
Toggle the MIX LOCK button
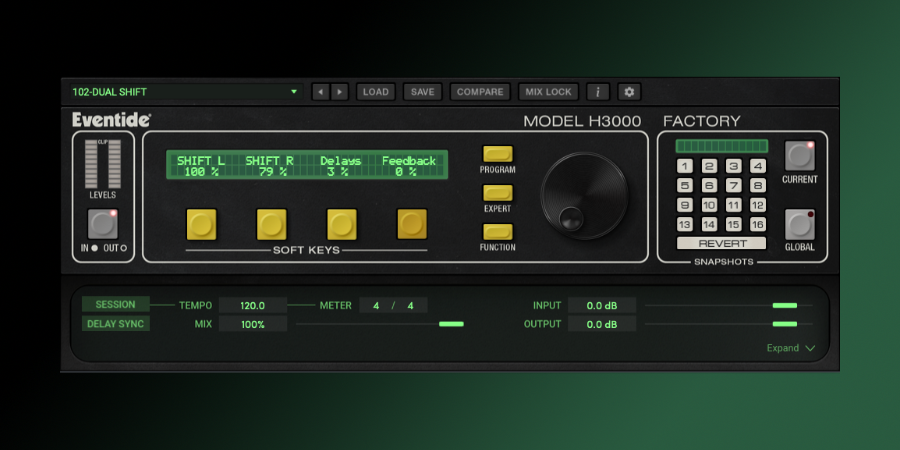[548, 92]
